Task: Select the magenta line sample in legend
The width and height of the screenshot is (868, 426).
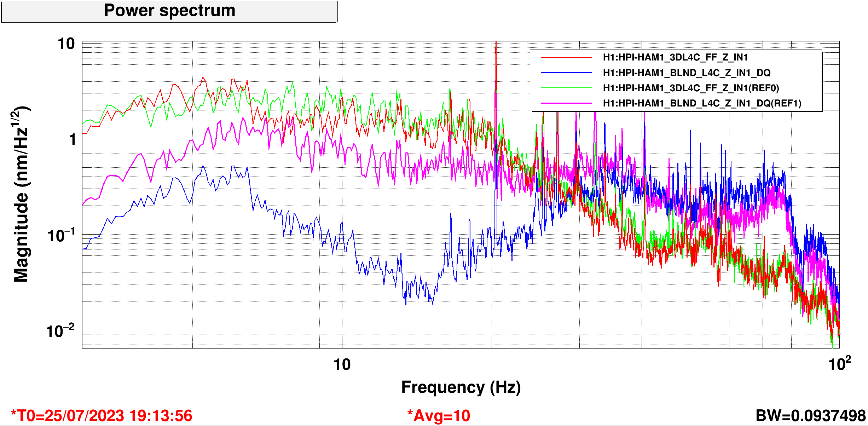Action: (566, 103)
